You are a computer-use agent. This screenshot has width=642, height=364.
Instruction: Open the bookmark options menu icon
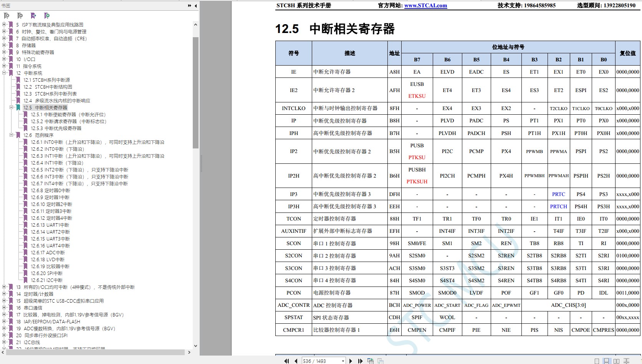point(47,16)
